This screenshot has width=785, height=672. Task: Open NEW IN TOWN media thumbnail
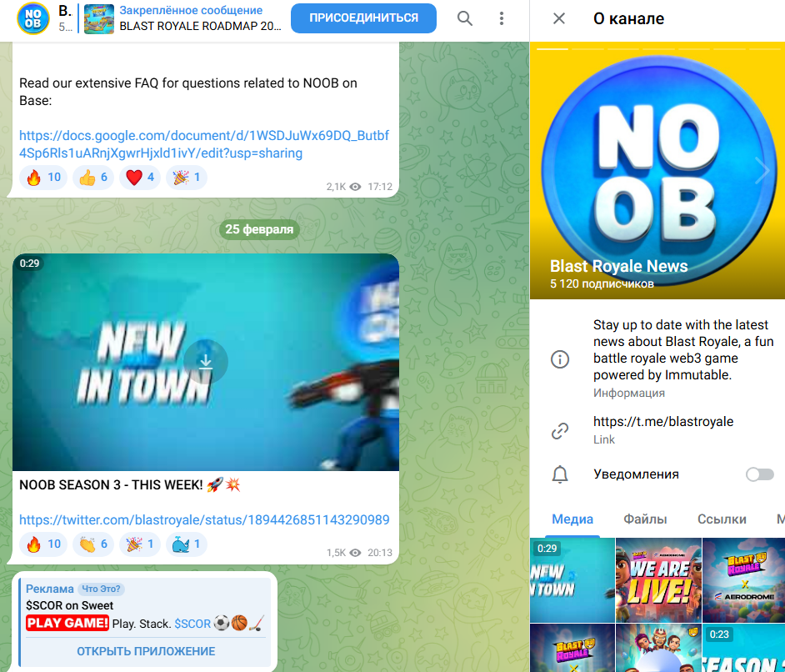572,579
